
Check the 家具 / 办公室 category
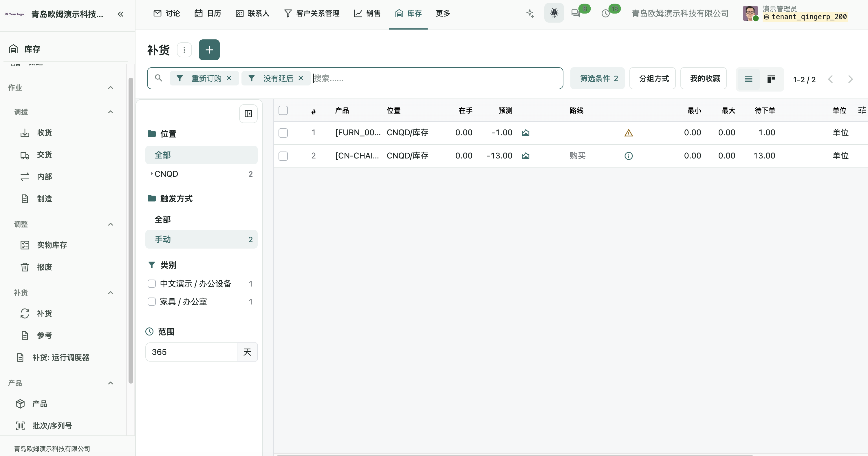[152, 302]
